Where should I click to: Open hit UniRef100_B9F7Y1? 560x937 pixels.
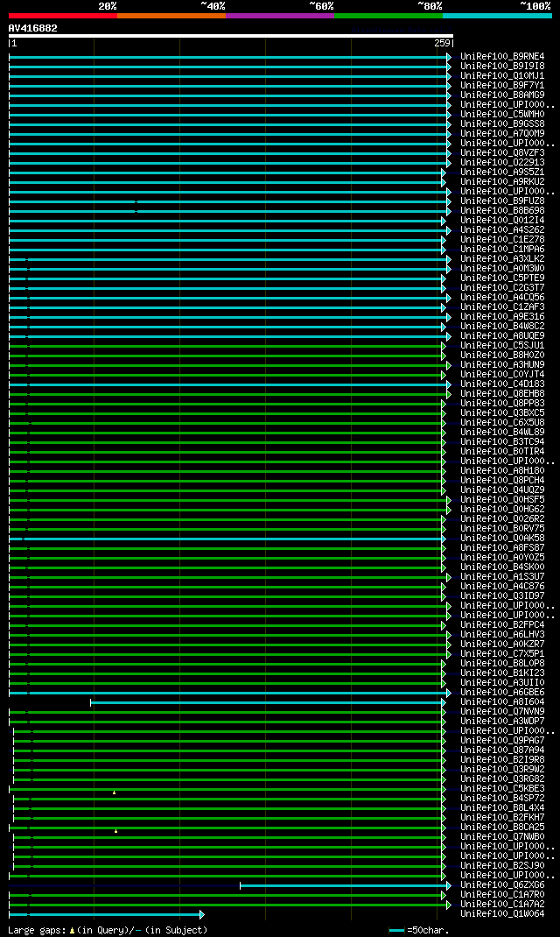click(x=502, y=86)
